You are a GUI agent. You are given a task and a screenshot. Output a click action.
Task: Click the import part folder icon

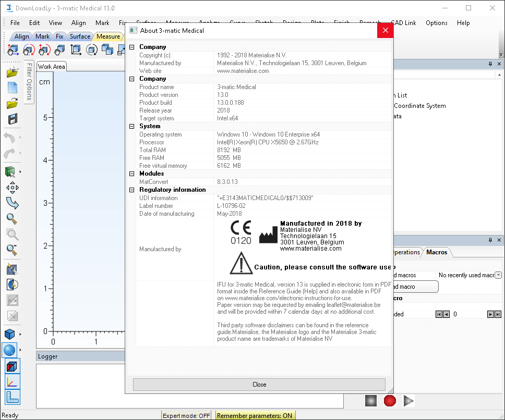click(12, 72)
